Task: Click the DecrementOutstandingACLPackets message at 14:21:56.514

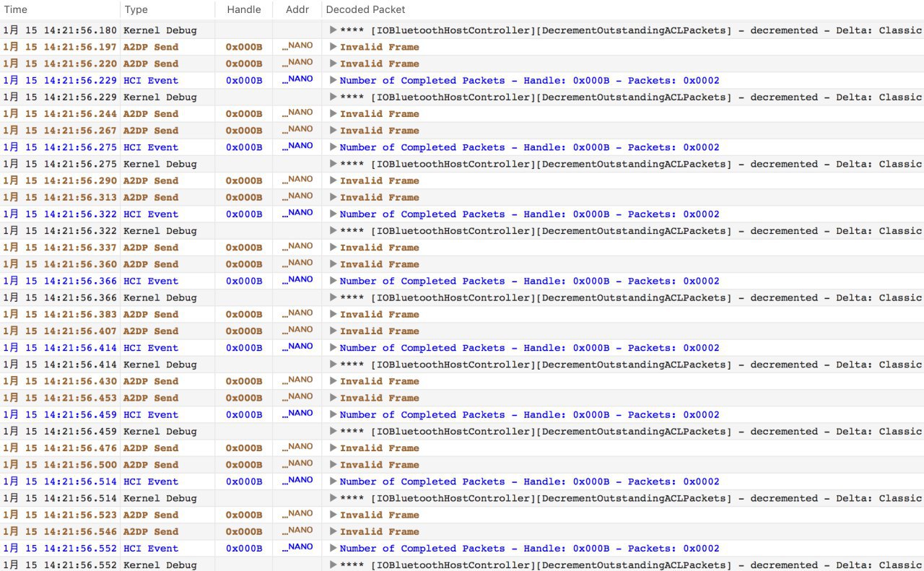Action: pos(632,498)
